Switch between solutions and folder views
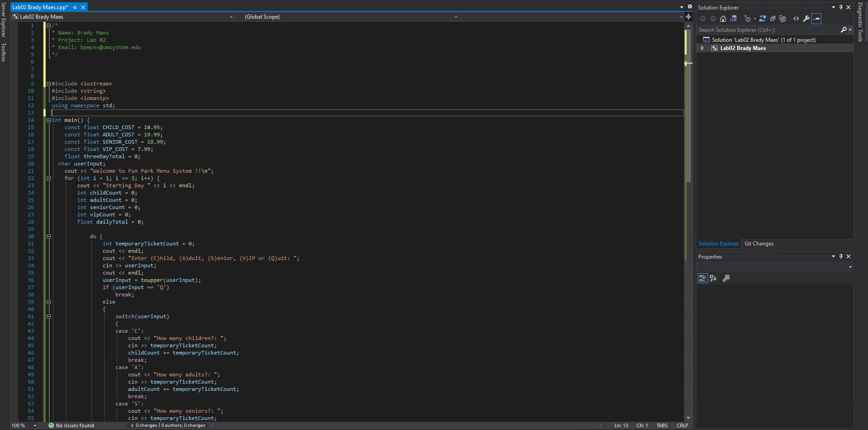 click(733, 19)
